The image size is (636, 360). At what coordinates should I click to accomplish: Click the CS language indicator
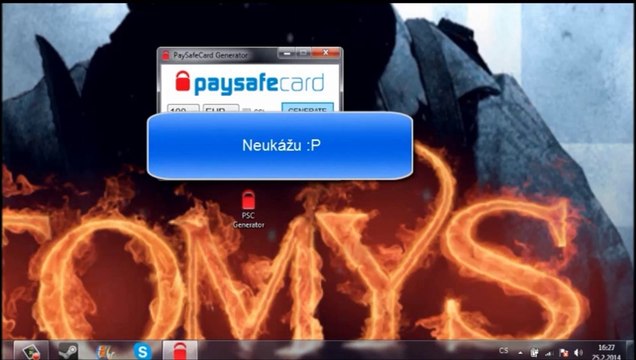click(503, 351)
